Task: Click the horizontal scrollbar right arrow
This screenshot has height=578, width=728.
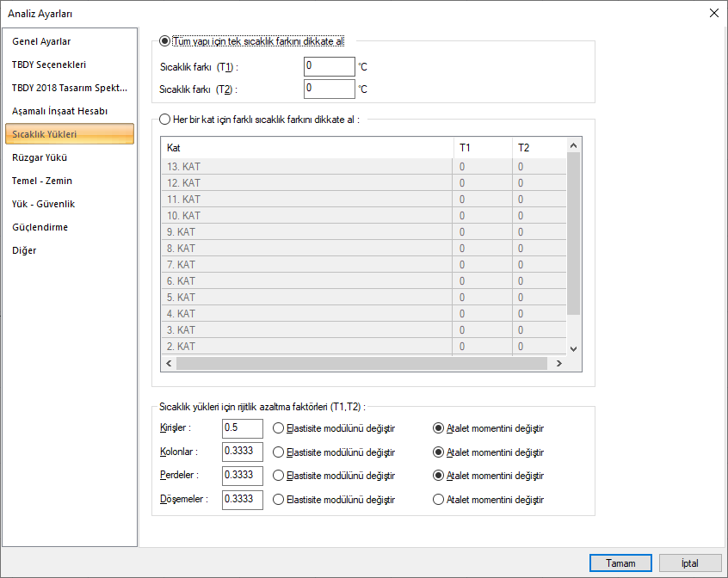Action: (558, 364)
